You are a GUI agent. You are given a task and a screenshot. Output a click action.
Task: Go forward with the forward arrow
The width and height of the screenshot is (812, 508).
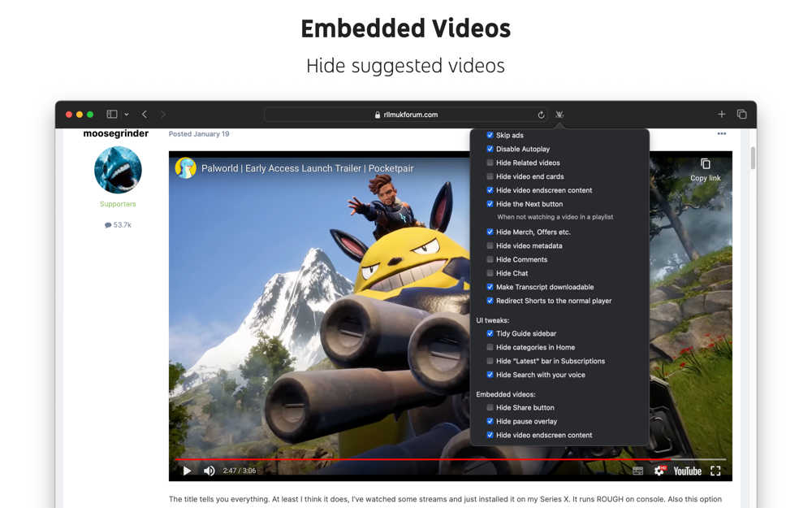[162, 114]
